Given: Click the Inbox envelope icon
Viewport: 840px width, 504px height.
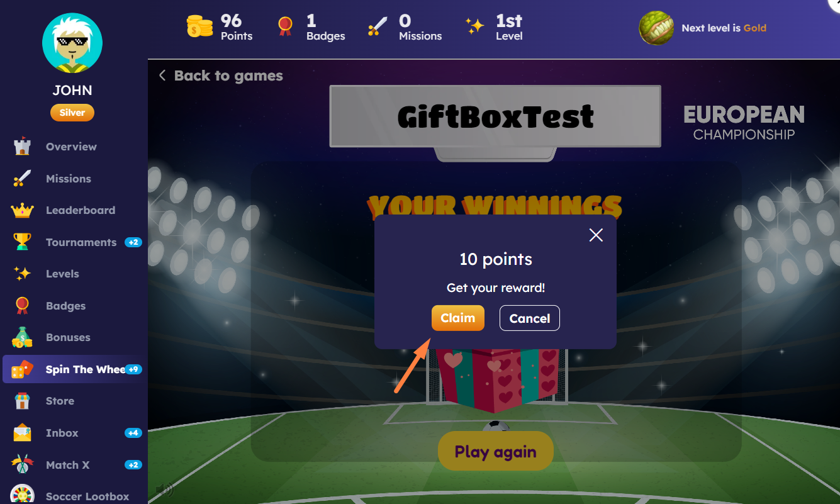Looking at the screenshot, I should pos(22,433).
